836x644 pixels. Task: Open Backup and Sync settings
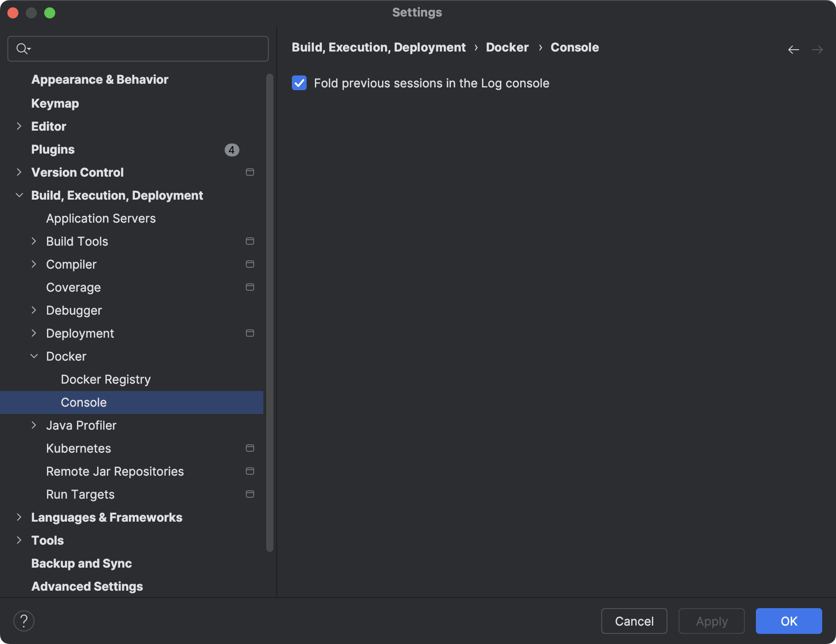coord(81,563)
